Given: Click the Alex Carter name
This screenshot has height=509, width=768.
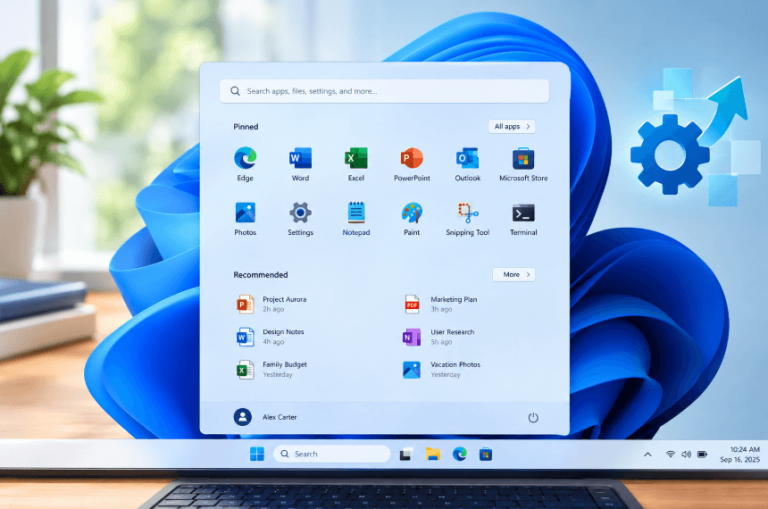Looking at the screenshot, I should pyautogui.click(x=280, y=417).
